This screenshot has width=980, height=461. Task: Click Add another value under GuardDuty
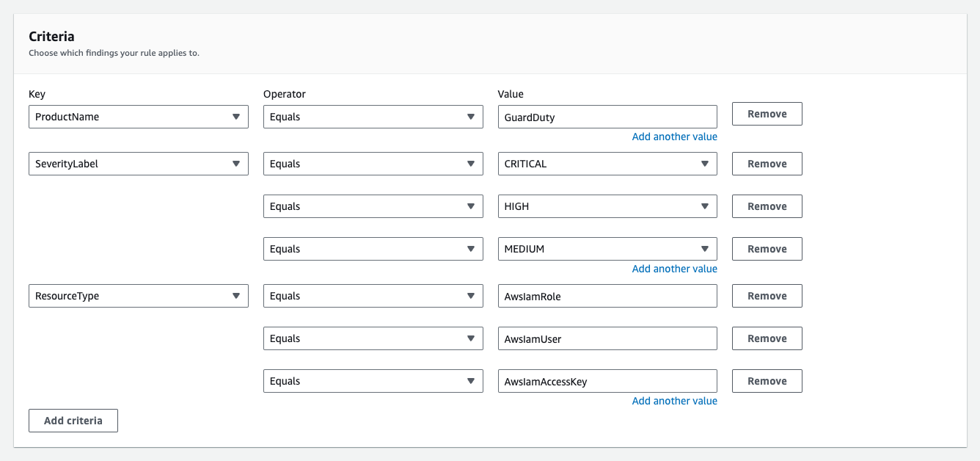point(674,136)
